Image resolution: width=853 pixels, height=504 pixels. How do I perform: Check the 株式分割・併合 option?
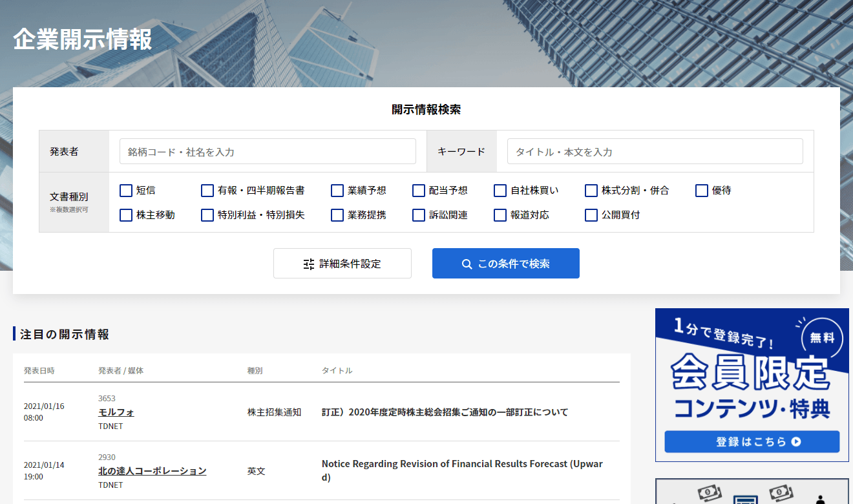click(x=591, y=191)
